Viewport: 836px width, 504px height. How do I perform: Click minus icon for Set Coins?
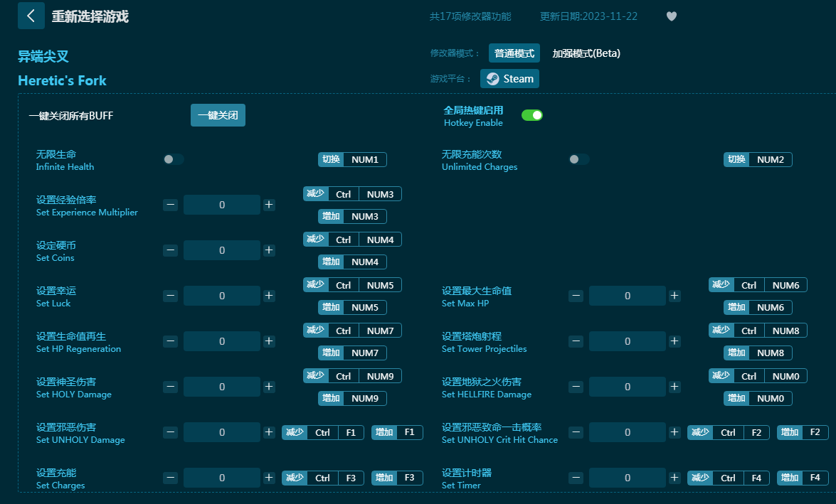171,250
